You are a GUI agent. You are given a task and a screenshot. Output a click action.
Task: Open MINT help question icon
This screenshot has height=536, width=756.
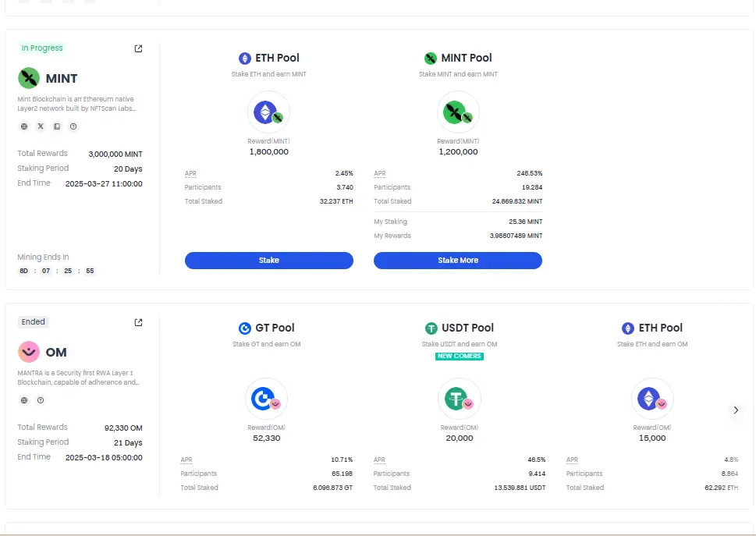[73, 126]
